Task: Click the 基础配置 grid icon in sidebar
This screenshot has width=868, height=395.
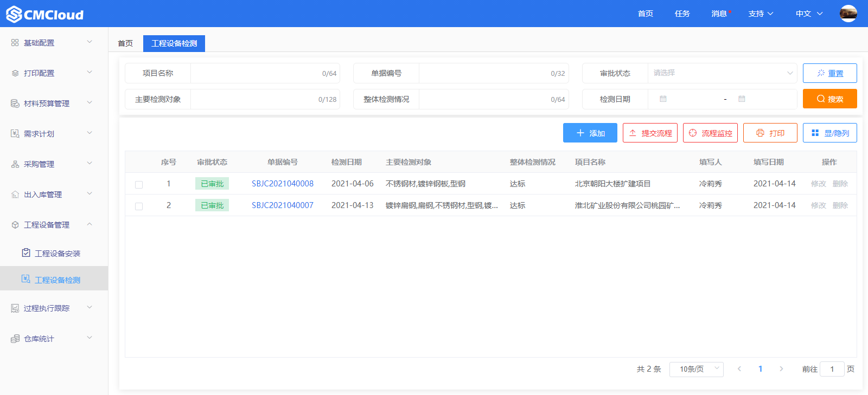Action: click(x=15, y=42)
